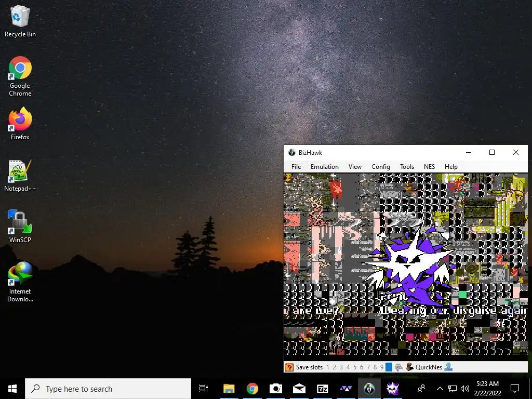This screenshot has height=399, width=532.
Task: Select save slot 7
Action: point(368,367)
